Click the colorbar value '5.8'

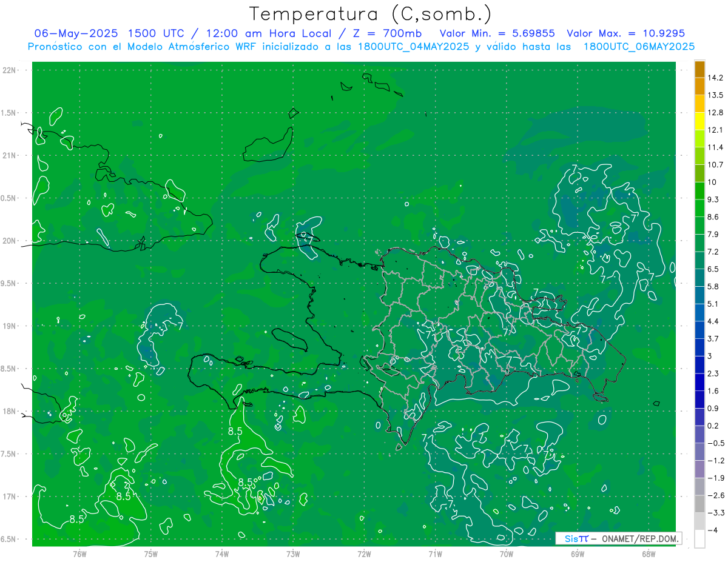pyautogui.click(x=713, y=287)
